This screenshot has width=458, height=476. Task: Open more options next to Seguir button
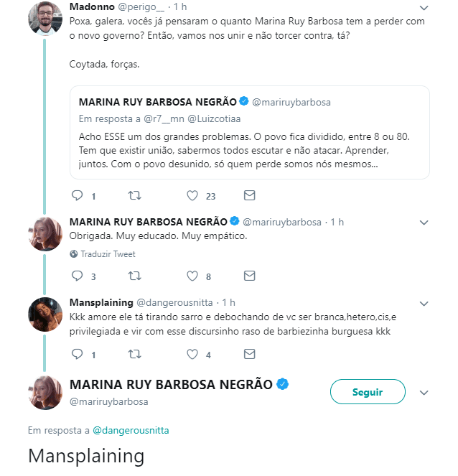[x=424, y=393]
